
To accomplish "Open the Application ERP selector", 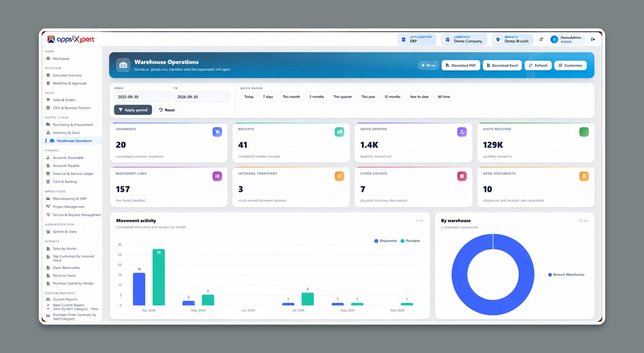I will click(417, 39).
